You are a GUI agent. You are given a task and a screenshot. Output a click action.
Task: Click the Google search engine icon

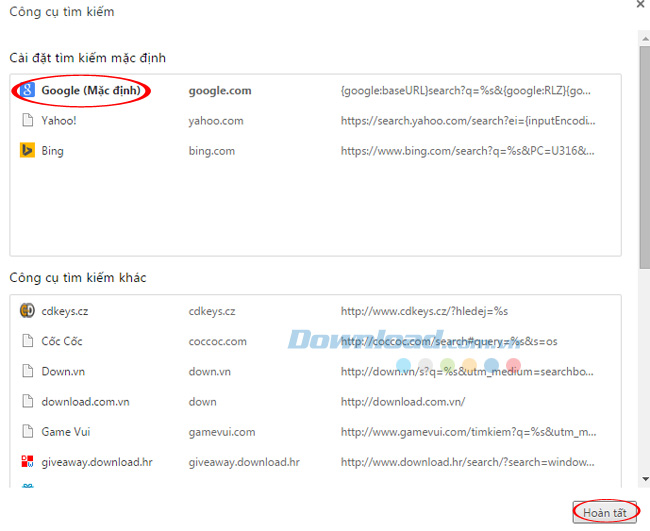pos(27,90)
